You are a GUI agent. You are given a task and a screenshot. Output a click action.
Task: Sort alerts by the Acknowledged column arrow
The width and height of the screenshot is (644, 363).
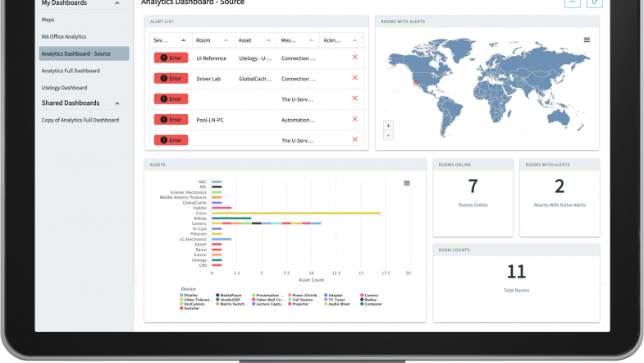tap(354, 40)
